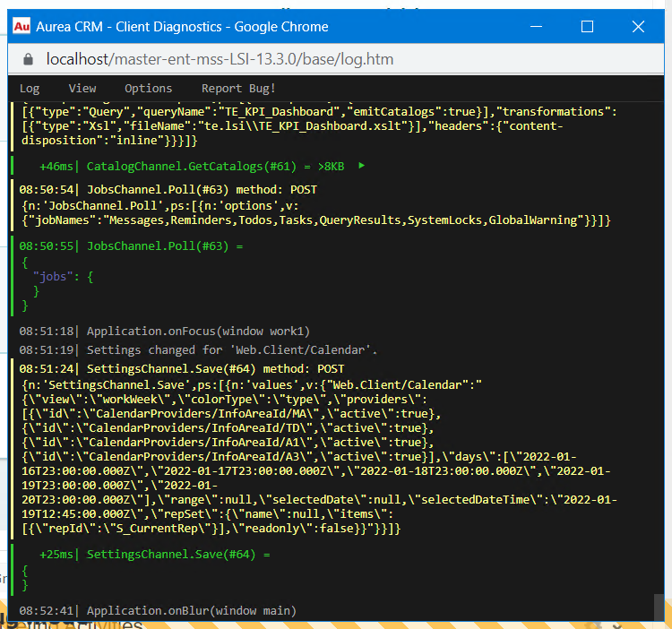Select the 08:51:24 SettingsChannel.Save(#64) POST line
672x629 pixels.
coord(182,369)
